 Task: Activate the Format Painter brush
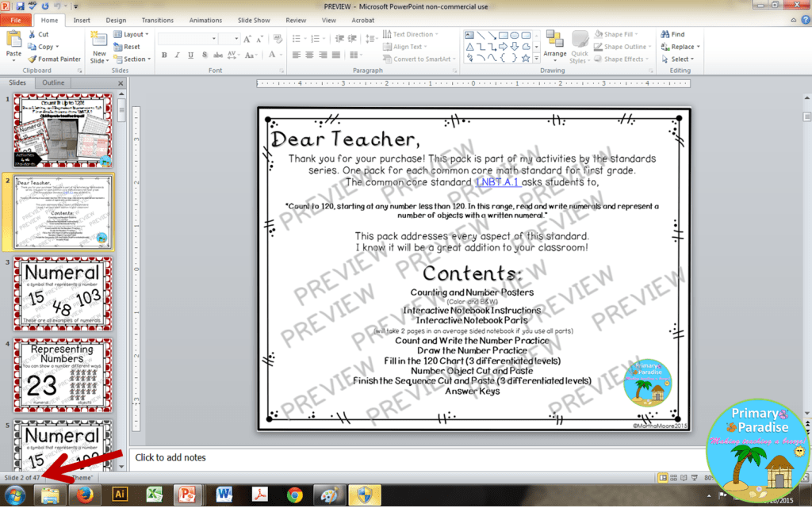55,59
